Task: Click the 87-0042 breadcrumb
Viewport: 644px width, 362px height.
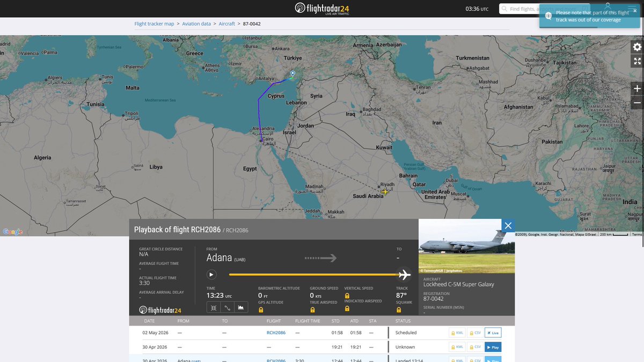Action: (252, 24)
